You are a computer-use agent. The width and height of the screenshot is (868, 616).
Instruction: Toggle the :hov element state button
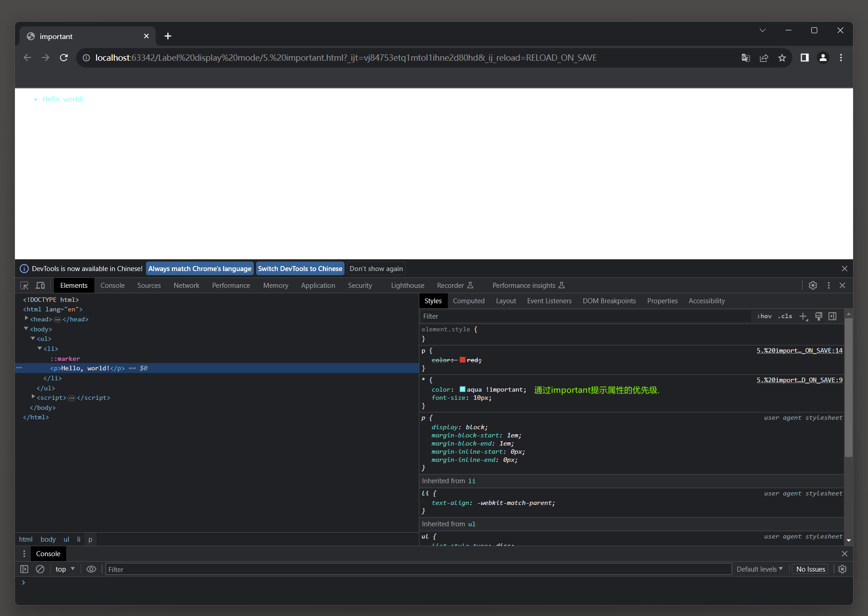coord(764,316)
